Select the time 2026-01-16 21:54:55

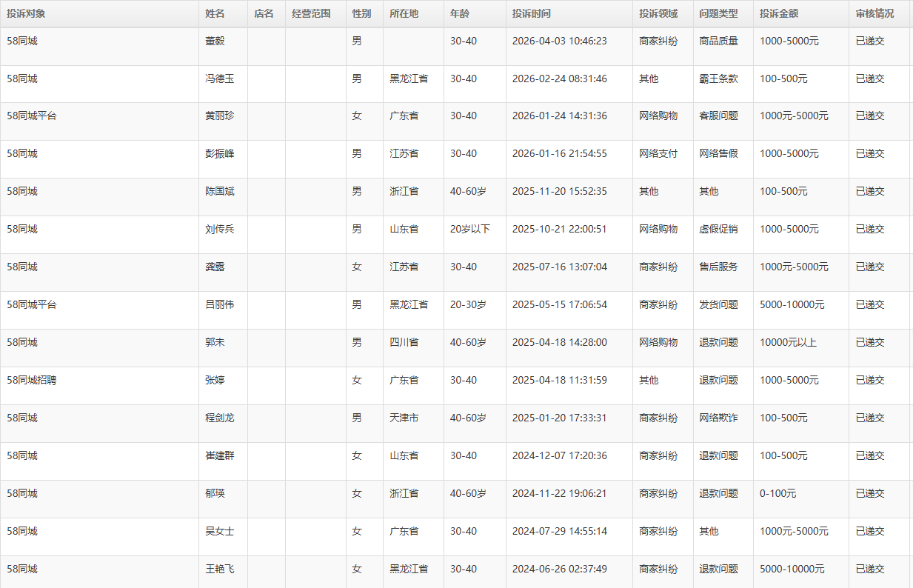click(559, 153)
